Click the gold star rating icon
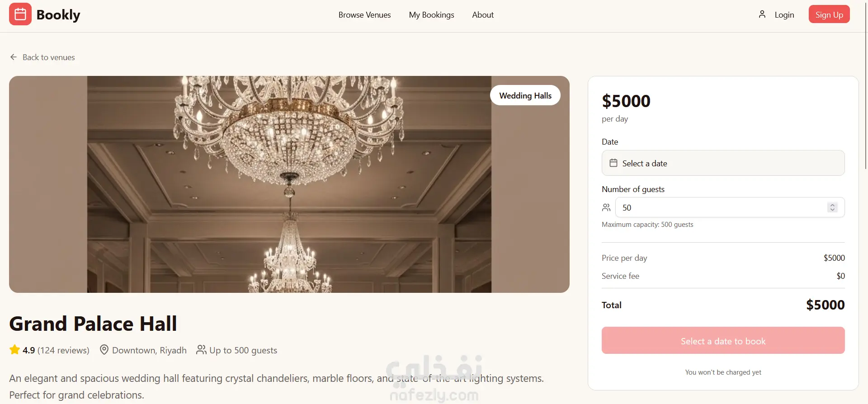 [15, 350]
